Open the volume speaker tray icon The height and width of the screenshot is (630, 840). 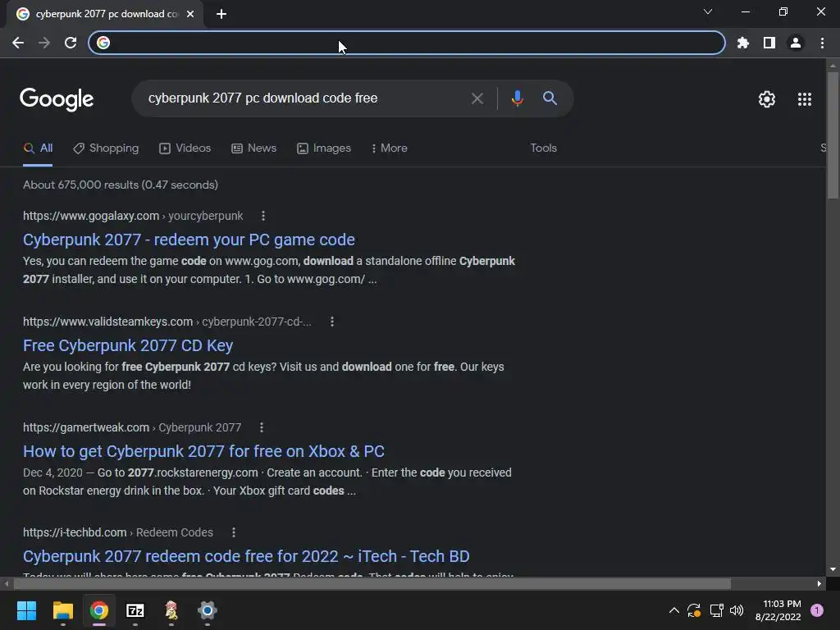click(737, 610)
